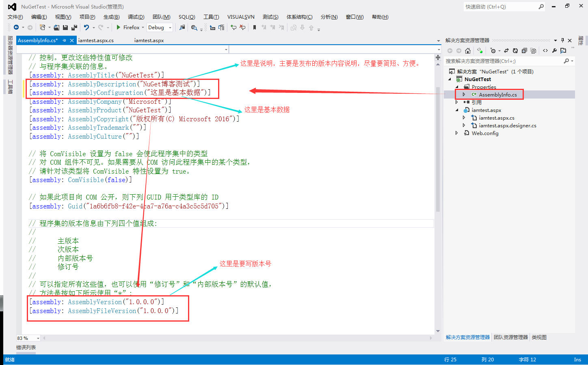Image resolution: width=588 pixels, height=365 pixels.
Task: Open the 工具(T) tools menu
Action: point(211,17)
